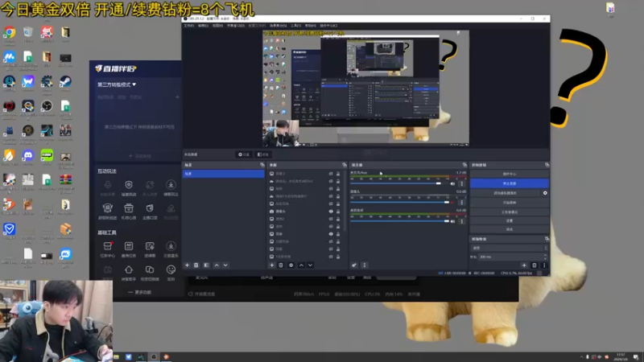Remove scene transition with trash icon

pos(534,265)
